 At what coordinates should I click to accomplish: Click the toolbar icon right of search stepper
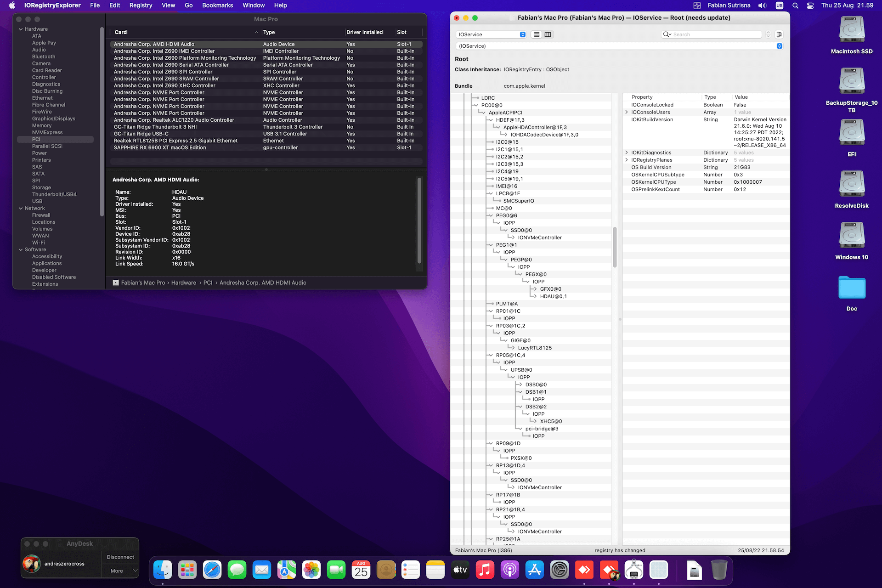[x=779, y=34]
